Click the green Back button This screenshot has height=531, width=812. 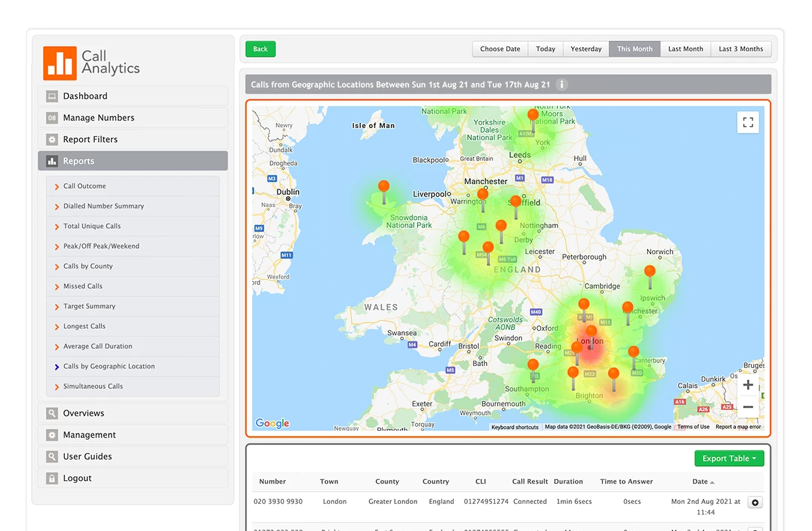click(x=260, y=49)
